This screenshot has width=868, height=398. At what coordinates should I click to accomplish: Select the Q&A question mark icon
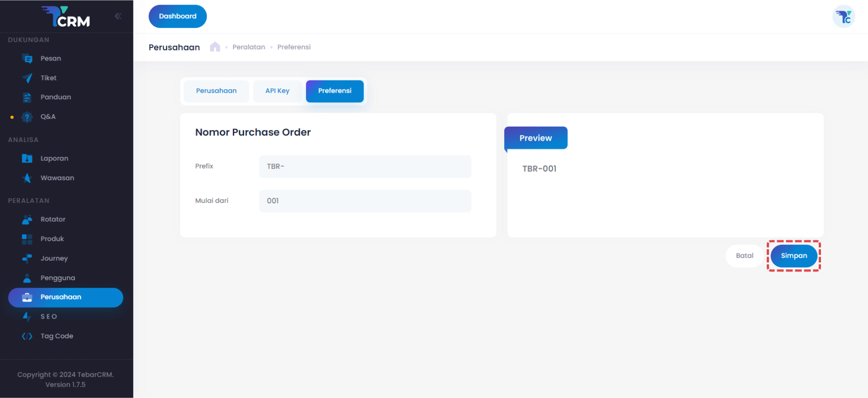pos(27,117)
